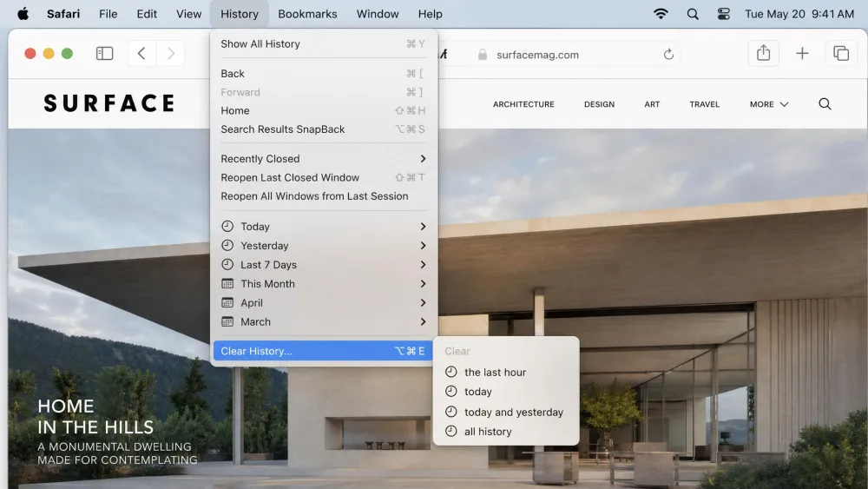Go back with the back arrow
This screenshot has width=868, height=489.
click(x=141, y=53)
